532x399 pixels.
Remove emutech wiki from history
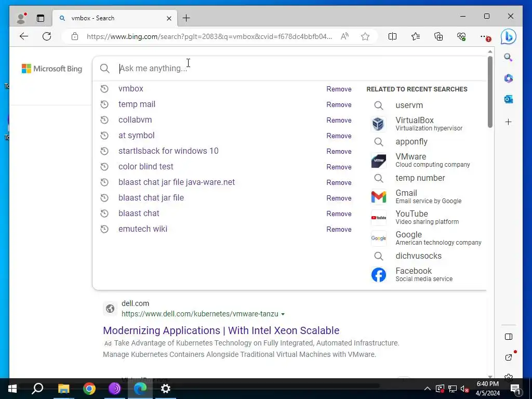(339, 229)
